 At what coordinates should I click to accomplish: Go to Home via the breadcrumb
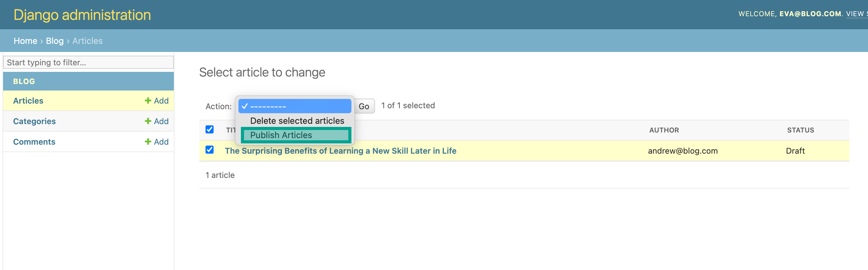25,40
